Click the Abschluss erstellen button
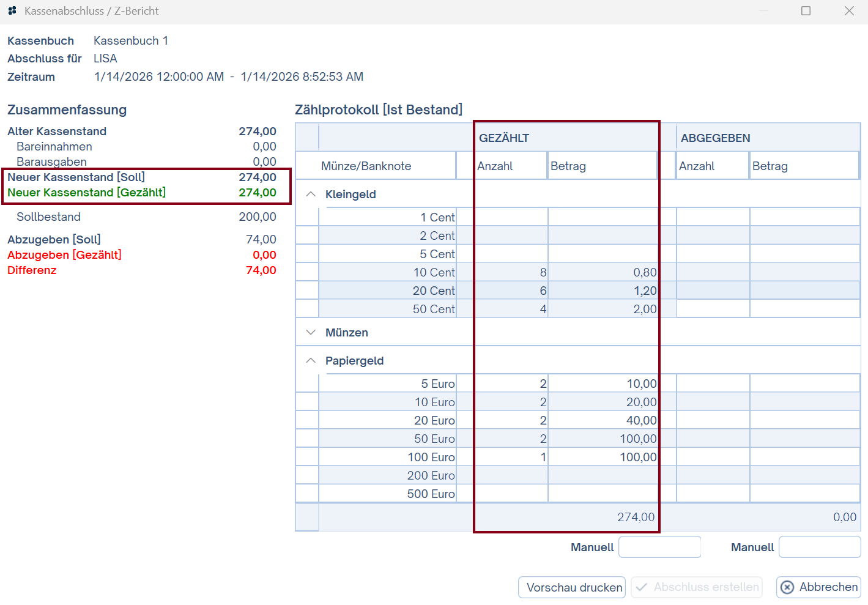Screen dimensions: 868x605 point(697,587)
